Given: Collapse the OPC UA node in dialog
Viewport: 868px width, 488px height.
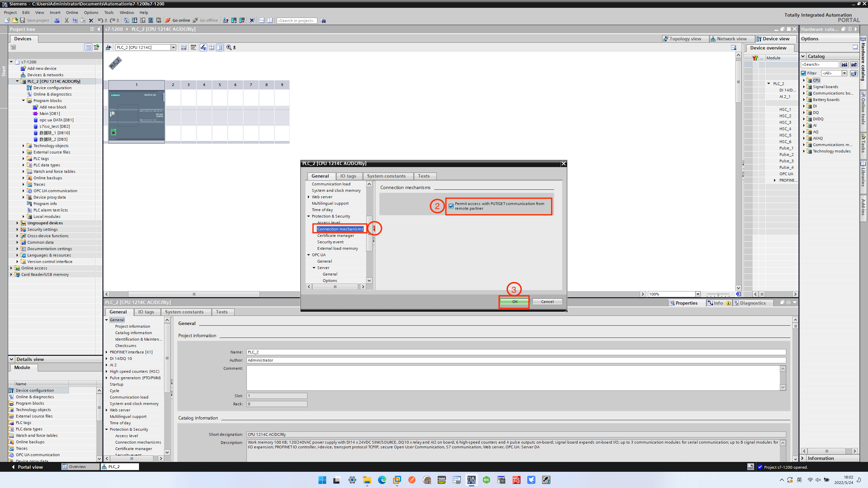Looking at the screenshot, I should pos(309,255).
